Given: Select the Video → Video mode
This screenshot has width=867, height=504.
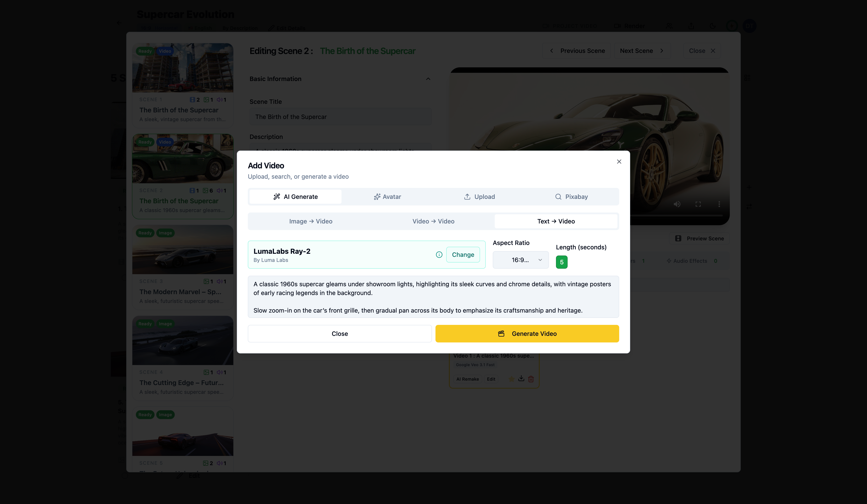Looking at the screenshot, I should (433, 221).
